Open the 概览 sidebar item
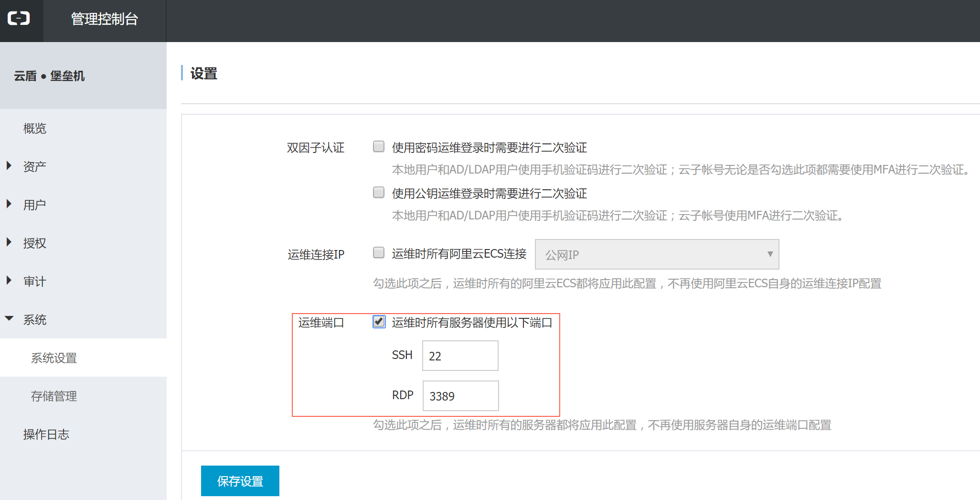Image resolution: width=980 pixels, height=500 pixels. [x=35, y=128]
